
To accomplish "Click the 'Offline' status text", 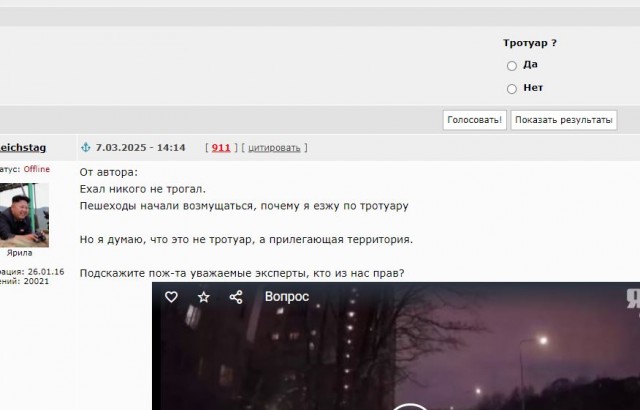I will [x=37, y=169].
